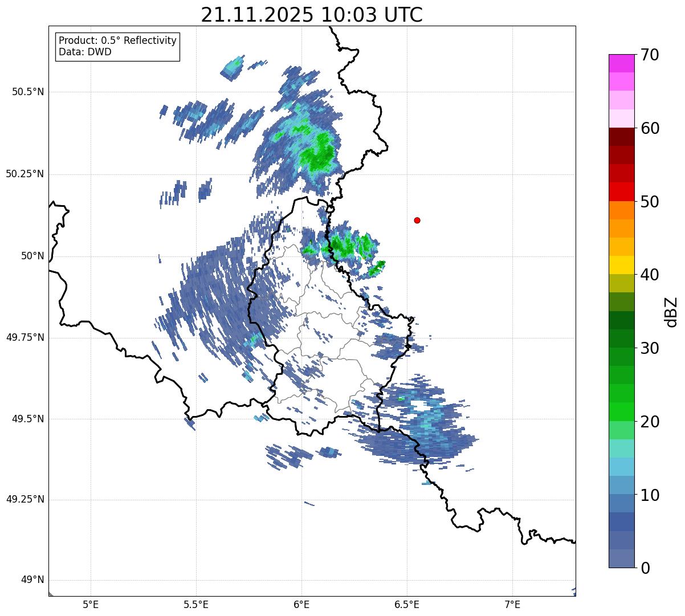
Task: Click the title 21.11.2025 10:03 UTC
Action: (312, 14)
